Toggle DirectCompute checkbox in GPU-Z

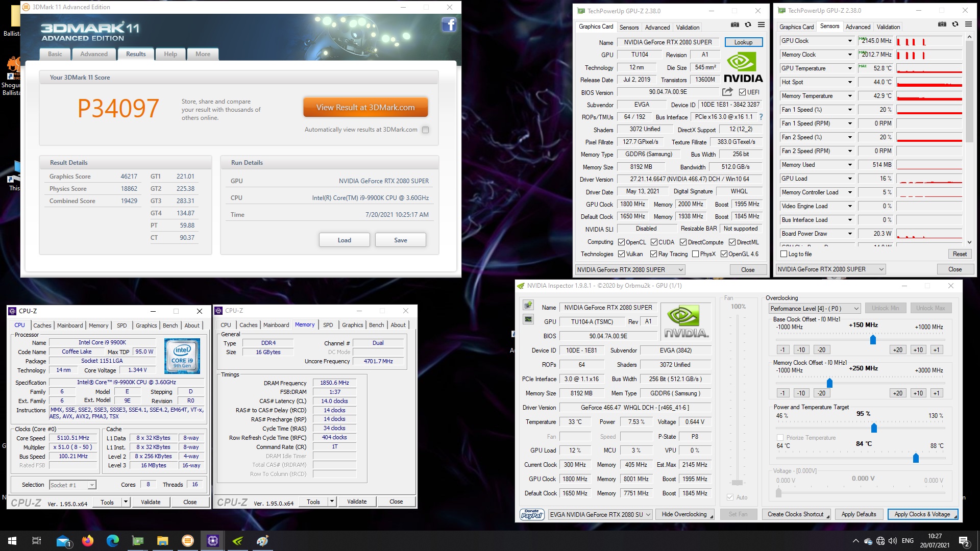tap(683, 242)
